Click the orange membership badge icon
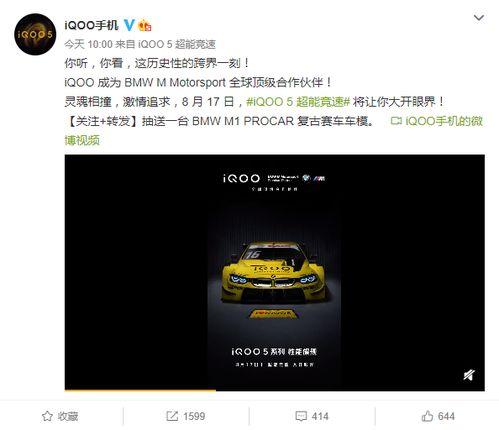 click(145, 25)
